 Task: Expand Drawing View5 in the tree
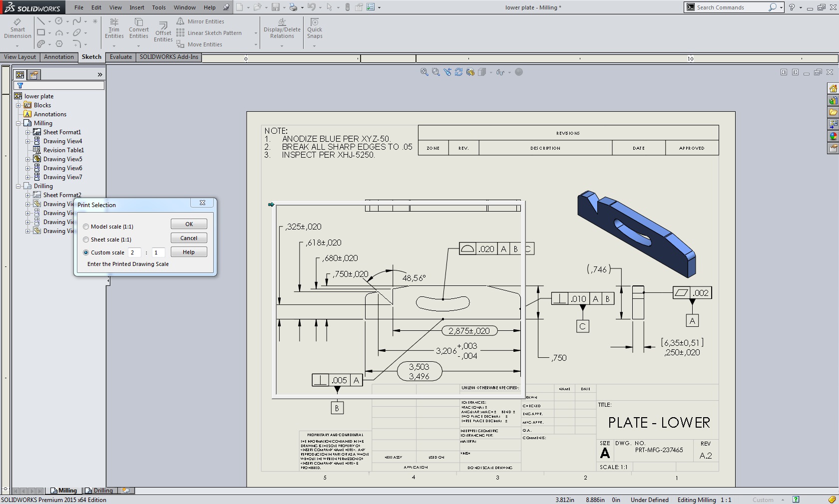point(28,159)
